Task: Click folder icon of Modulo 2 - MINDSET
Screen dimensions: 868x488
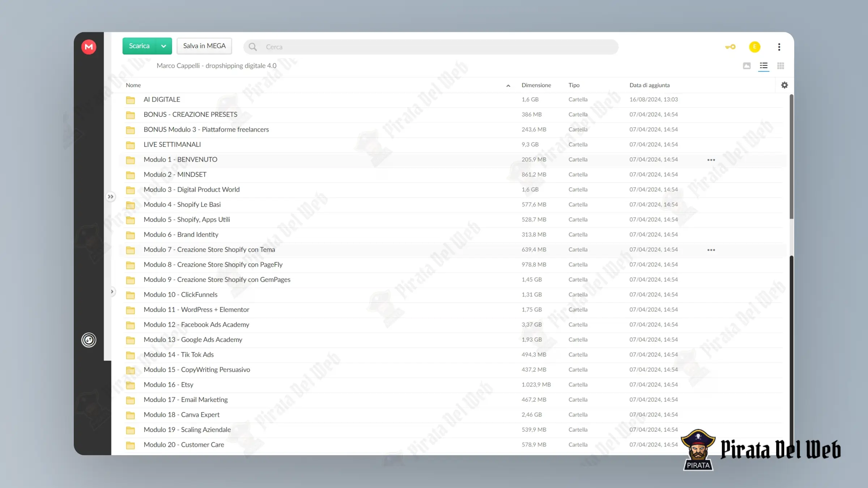Action: click(x=130, y=175)
